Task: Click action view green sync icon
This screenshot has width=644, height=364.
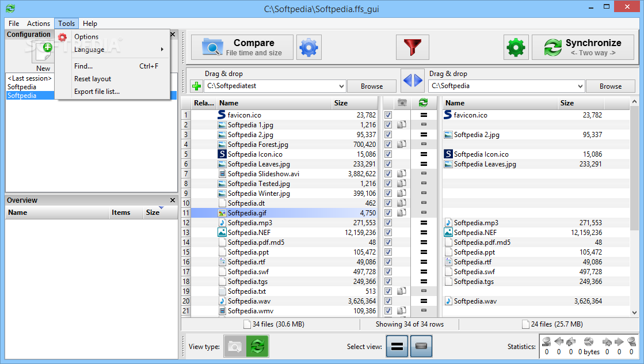Action: point(257,346)
